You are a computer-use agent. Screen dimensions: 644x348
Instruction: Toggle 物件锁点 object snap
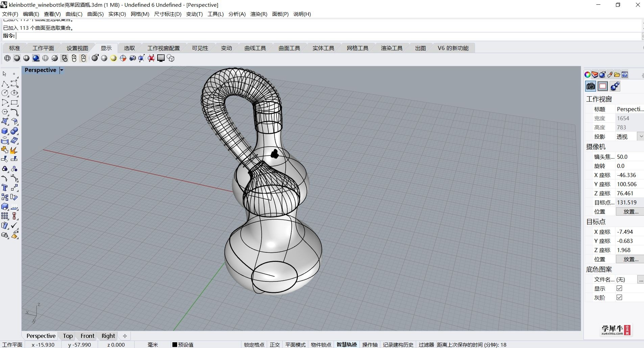321,345
